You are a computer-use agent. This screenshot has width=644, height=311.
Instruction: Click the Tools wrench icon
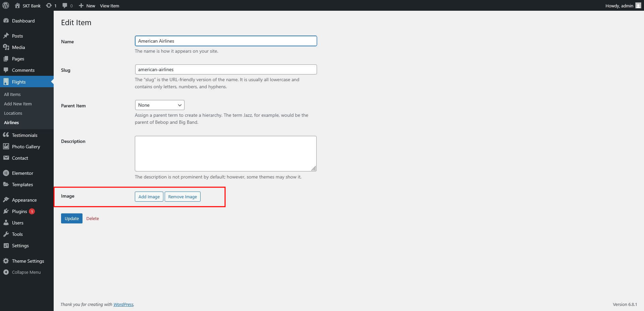pos(6,234)
